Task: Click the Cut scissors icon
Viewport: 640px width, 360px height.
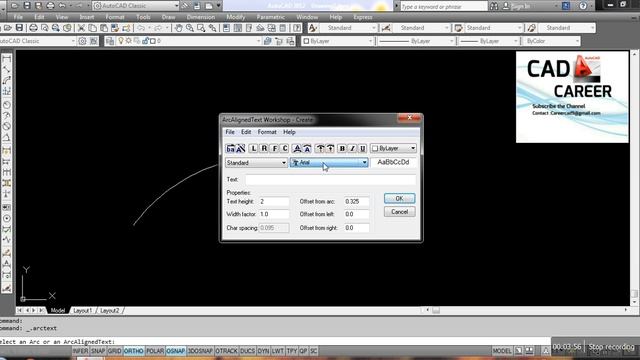Action: [x=81, y=28]
